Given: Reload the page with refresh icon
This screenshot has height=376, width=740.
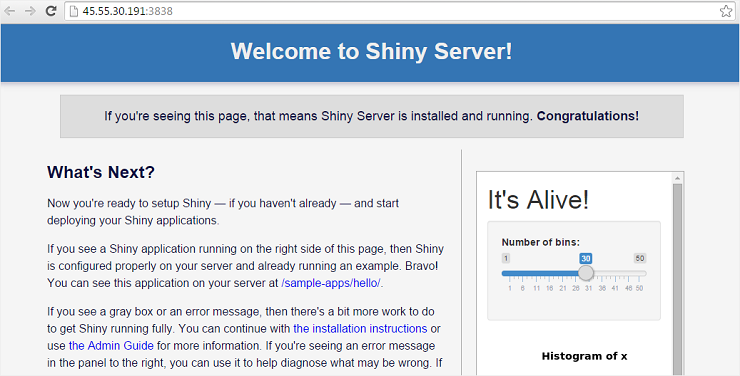Looking at the screenshot, I should pyautogui.click(x=51, y=11).
